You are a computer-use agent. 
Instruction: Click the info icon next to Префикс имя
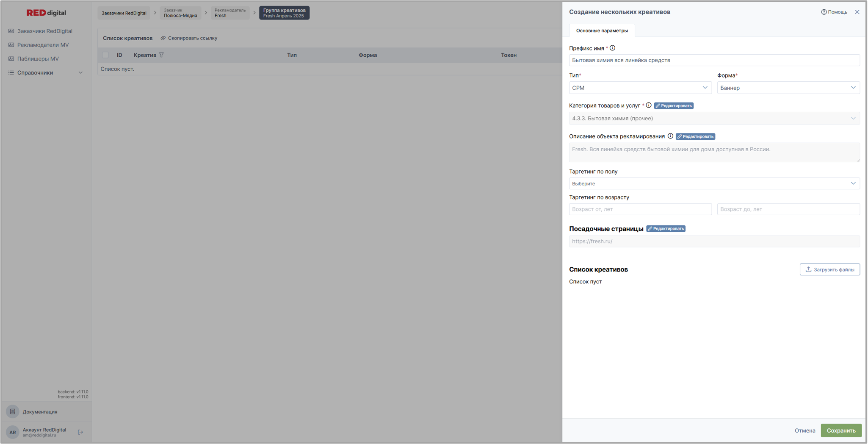coord(612,48)
